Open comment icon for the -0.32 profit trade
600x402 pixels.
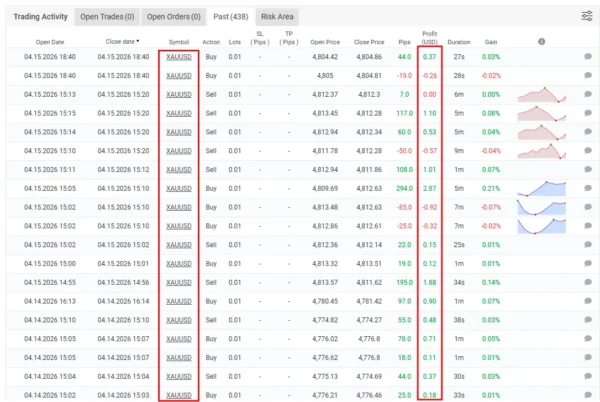point(588,226)
